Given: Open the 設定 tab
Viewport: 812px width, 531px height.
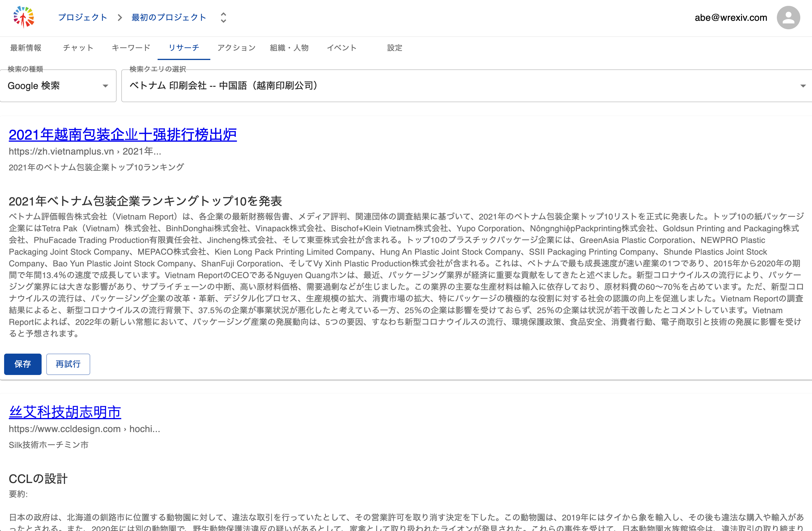Looking at the screenshot, I should [x=395, y=48].
